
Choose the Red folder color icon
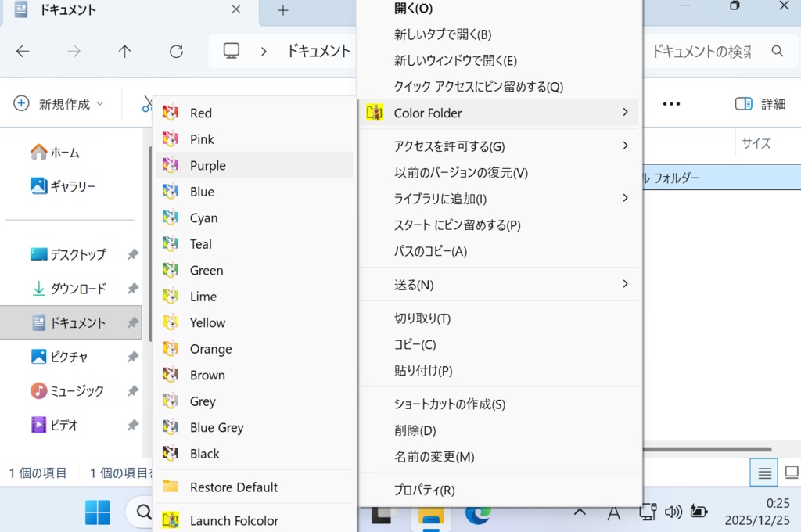[x=170, y=113]
